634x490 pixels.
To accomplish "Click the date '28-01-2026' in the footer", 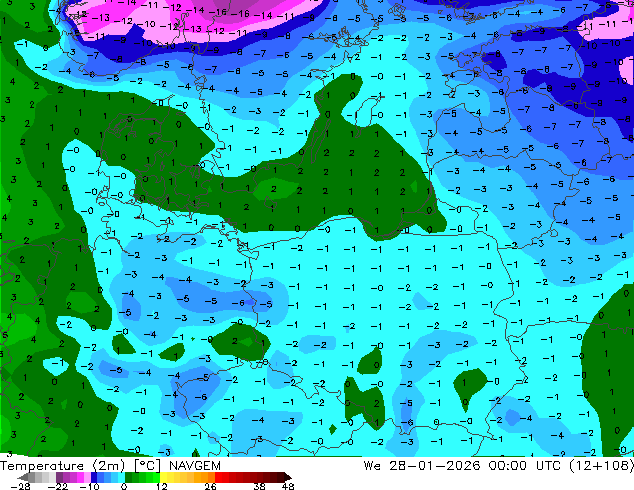I will click(435, 466).
